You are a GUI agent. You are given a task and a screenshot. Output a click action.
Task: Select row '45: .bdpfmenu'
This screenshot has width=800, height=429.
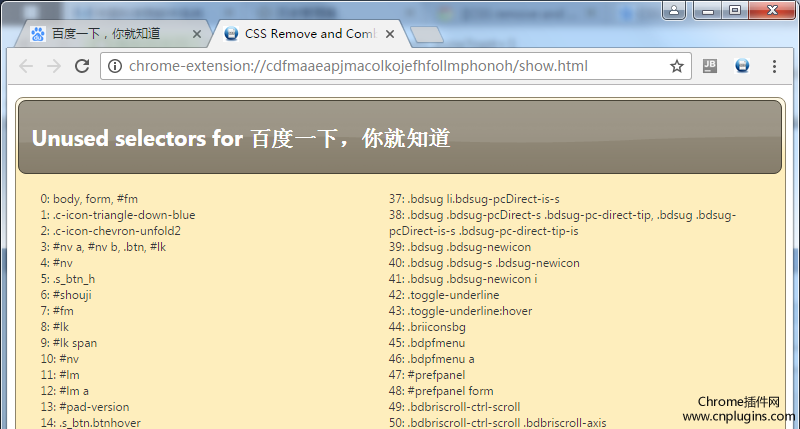(x=427, y=343)
